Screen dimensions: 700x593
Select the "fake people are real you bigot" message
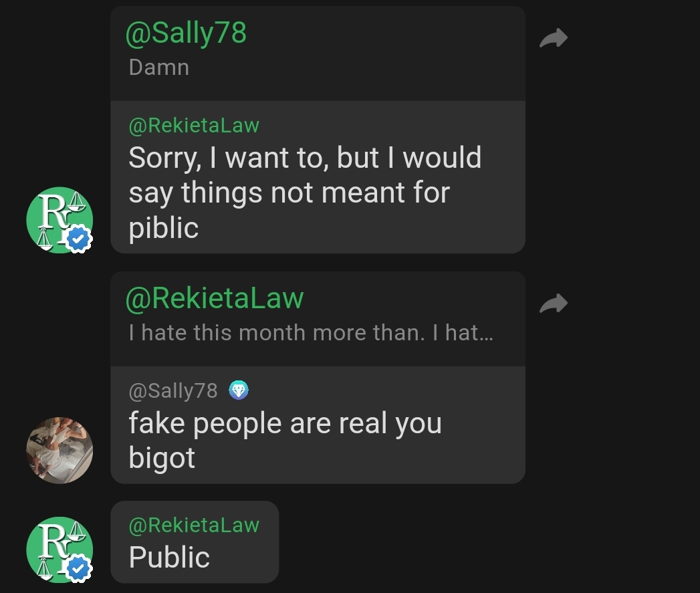click(x=318, y=425)
